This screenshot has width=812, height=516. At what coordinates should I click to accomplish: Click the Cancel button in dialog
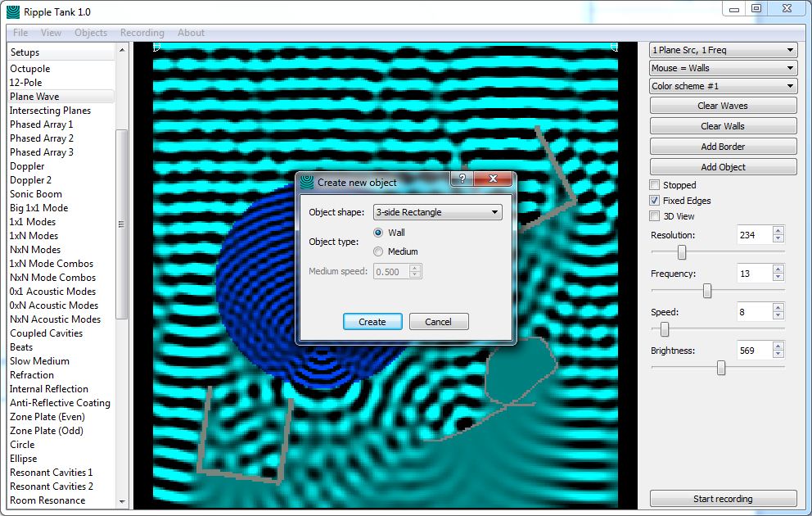[x=439, y=322]
